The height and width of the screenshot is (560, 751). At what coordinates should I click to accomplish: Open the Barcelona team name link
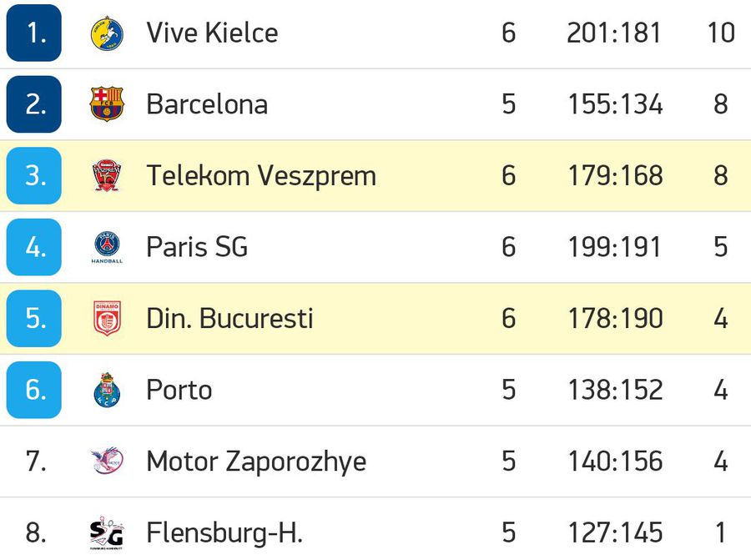click(207, 104)
